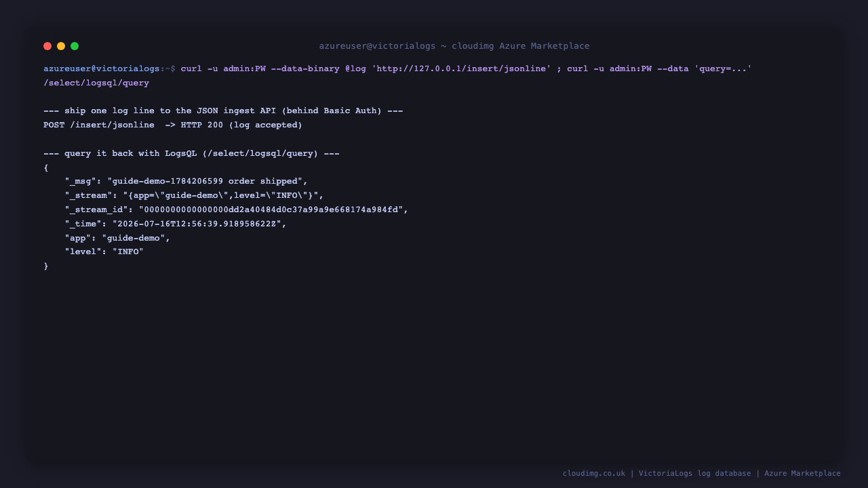Click the 'ship one log line' heading line

click(223, 110)
